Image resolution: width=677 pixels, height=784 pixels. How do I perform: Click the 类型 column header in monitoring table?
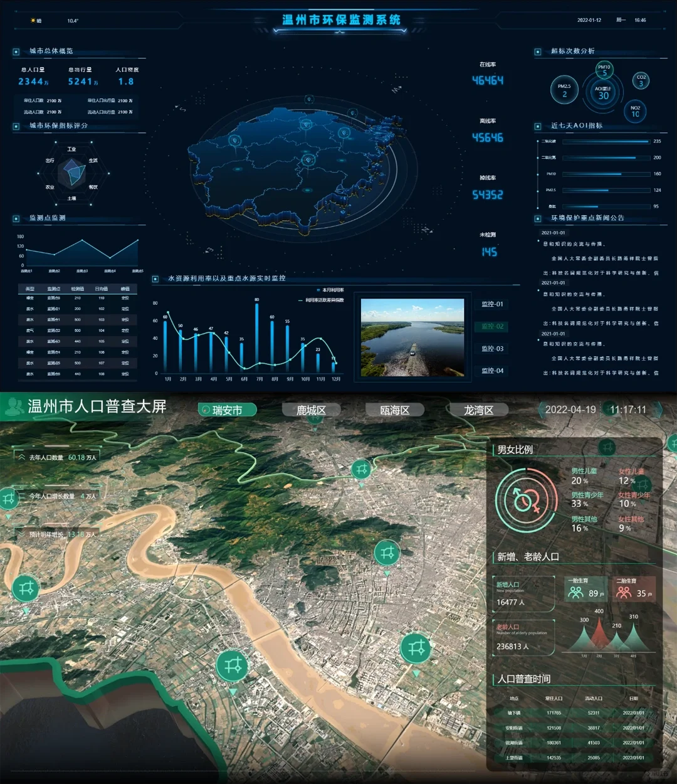coord(30,289)
